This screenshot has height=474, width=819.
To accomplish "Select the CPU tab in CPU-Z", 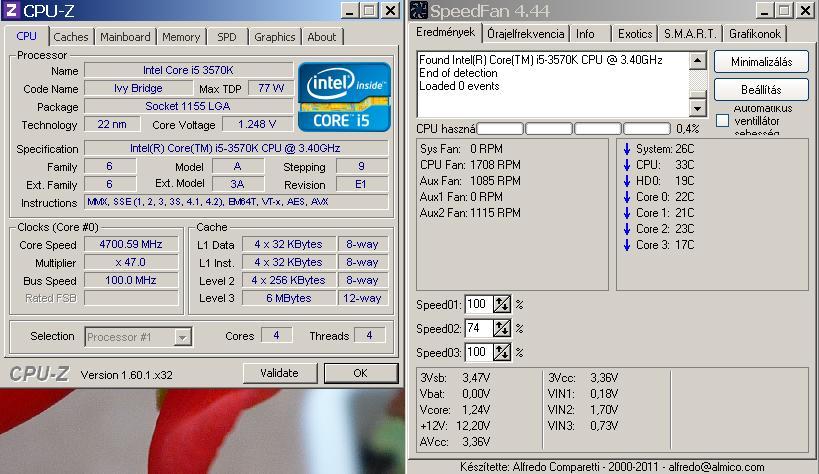I will [27, 36].
